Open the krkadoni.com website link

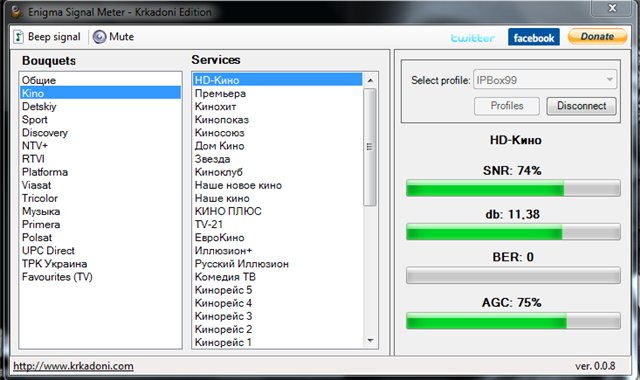[x=73, y=366]
